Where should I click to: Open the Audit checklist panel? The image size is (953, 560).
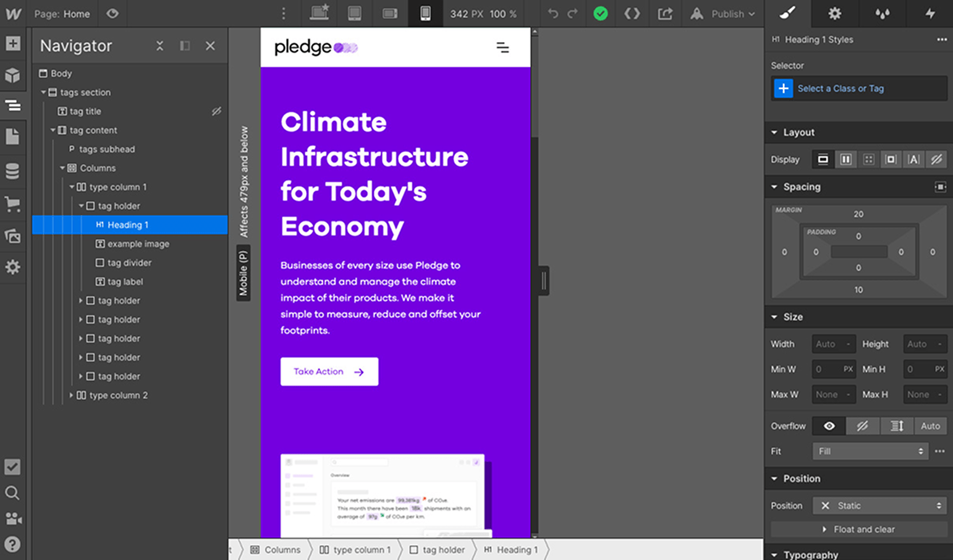[12, 467]
